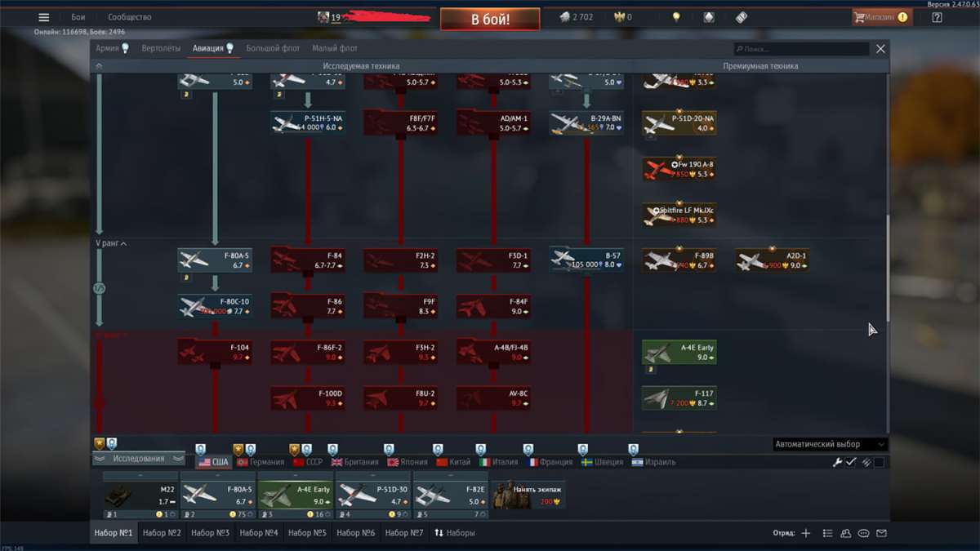Open chat with the speech bubble icon

[863, 533]
